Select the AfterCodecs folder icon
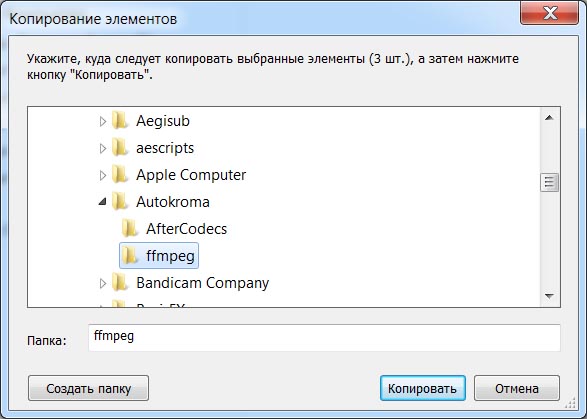 [x=130, y=228]
